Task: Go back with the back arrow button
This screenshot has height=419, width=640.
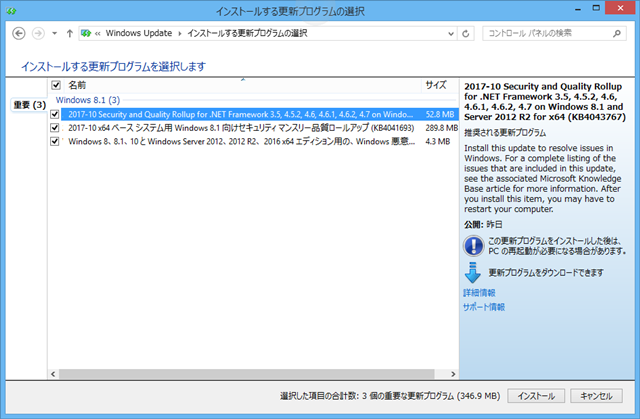Action: click(18, 33)
